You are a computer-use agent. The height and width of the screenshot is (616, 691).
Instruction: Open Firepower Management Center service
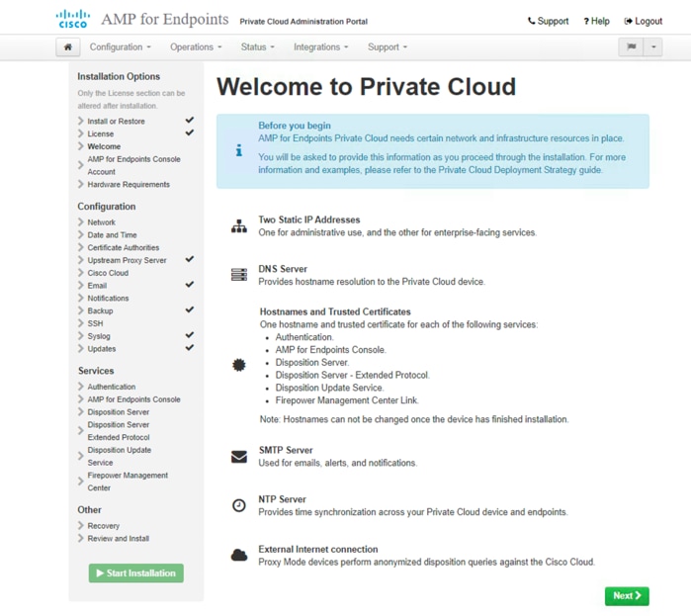pyautogui.click(x=128, y=482)
